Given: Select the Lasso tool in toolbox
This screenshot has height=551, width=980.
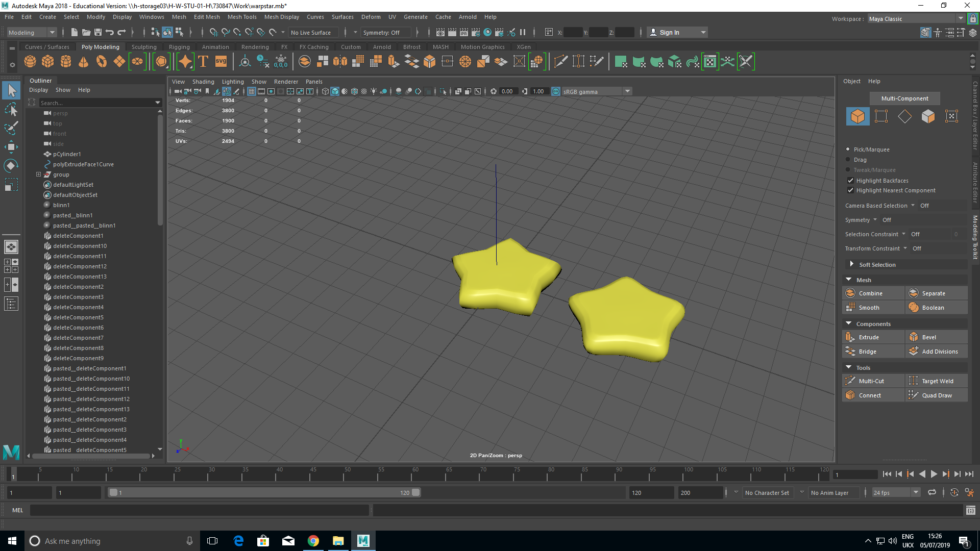Looking at the screenshot, I should (11, 110).
